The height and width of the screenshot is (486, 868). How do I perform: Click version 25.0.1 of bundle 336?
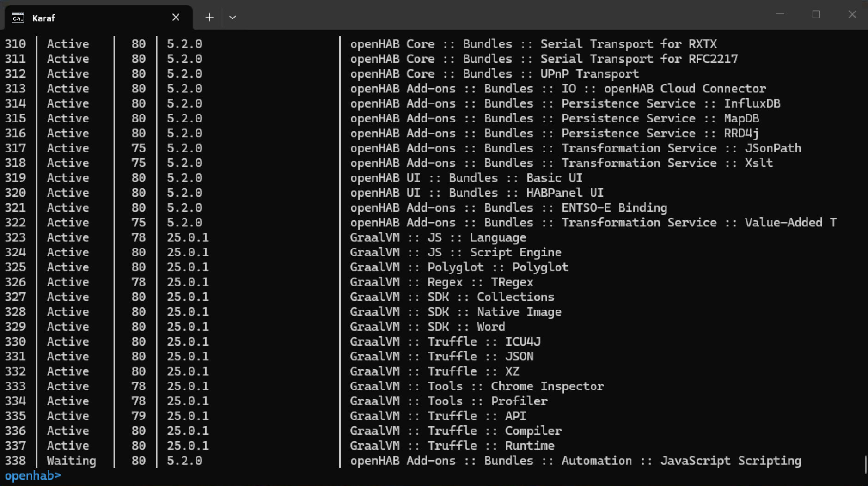point(188,431)
